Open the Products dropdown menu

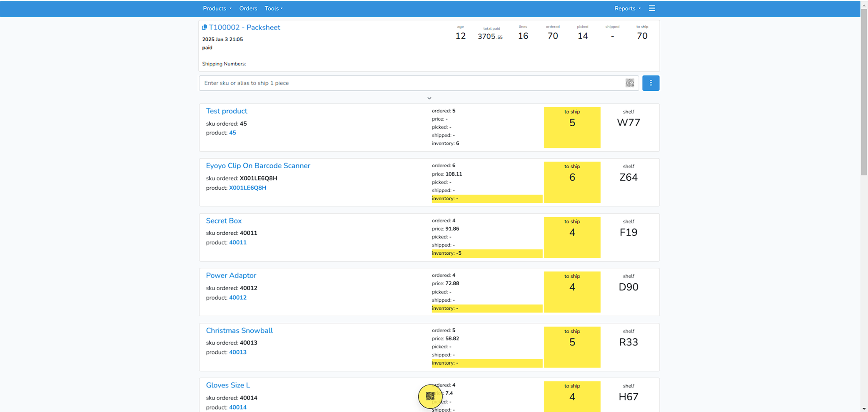[217, 8]
